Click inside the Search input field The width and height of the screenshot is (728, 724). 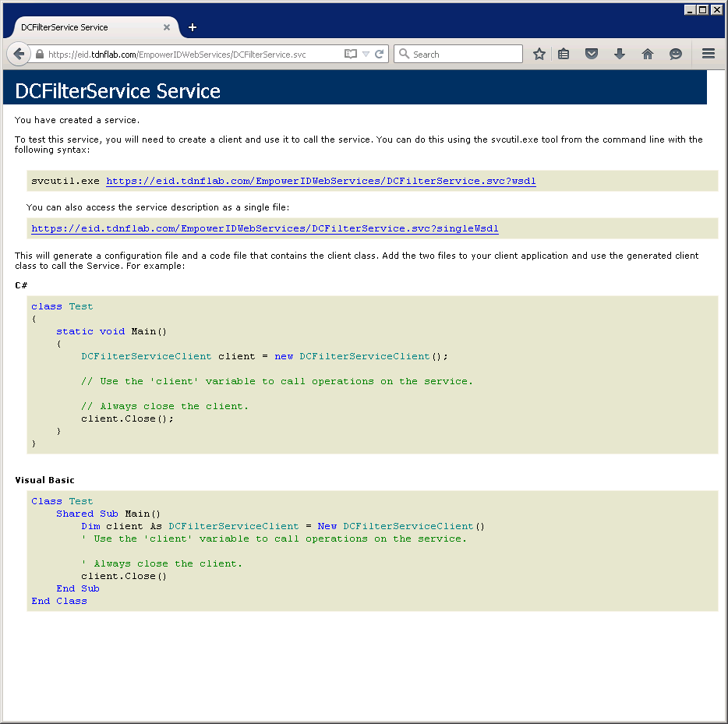[x=465, y=55]
